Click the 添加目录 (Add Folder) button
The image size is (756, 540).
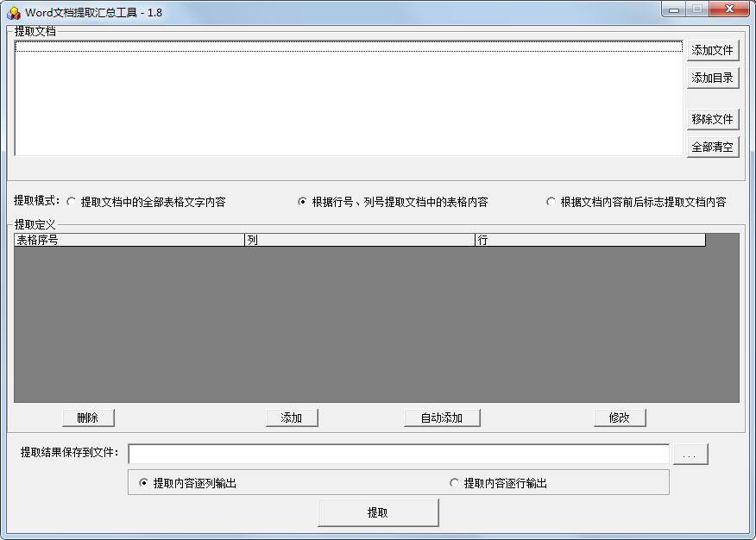tap(713, 78)
